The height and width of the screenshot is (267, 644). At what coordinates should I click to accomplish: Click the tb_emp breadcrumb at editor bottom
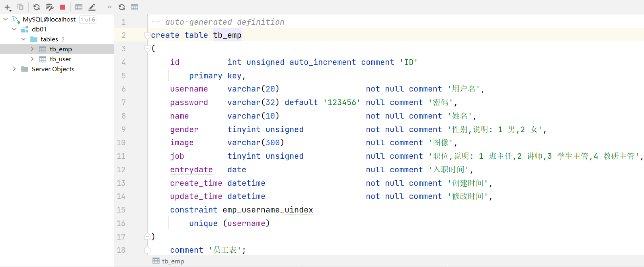click(x=173, y=261)
